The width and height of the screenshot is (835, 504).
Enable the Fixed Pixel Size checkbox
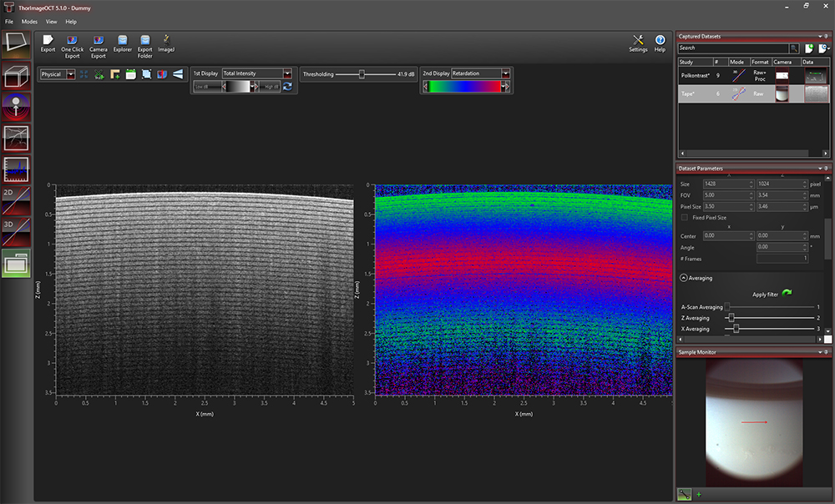click(x=685, y=217)
